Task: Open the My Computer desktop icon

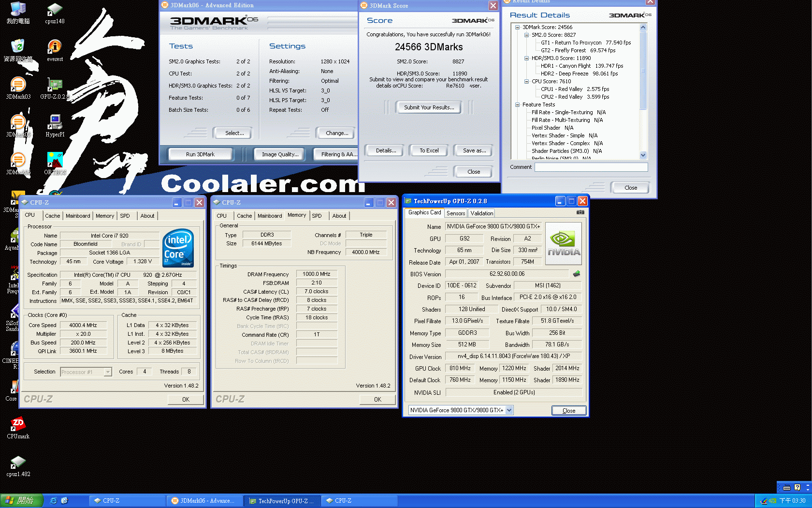Action: pyautogui.click(x=18, y=13)
